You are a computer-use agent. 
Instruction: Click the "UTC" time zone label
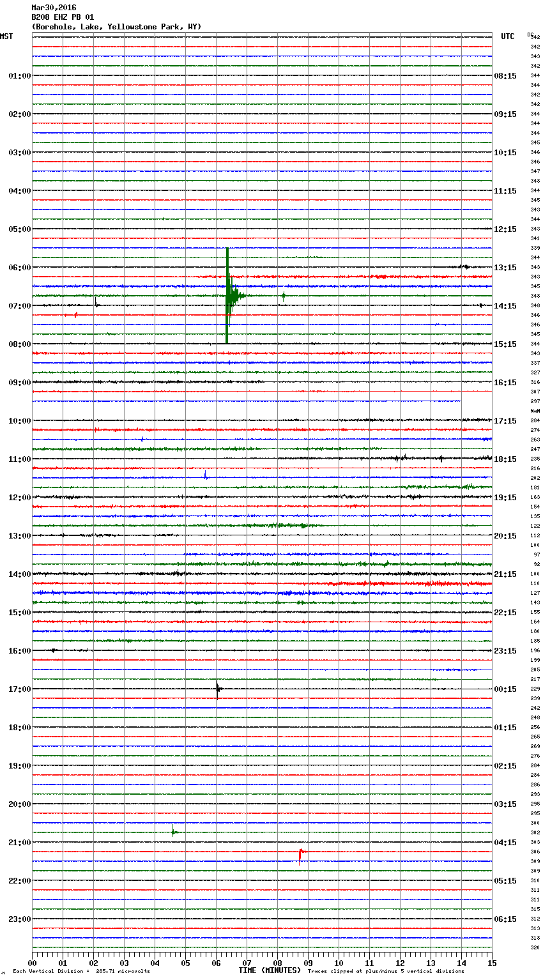point(508,36)
